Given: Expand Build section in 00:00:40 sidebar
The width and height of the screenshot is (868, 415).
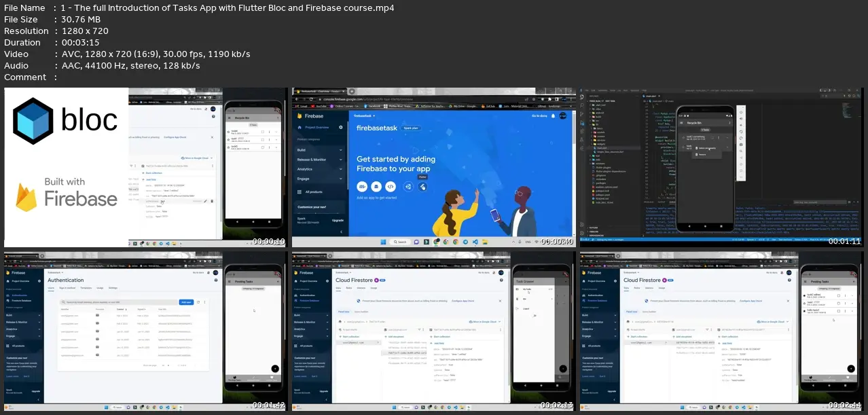Looking at the screenshot, I should point(320,150).
